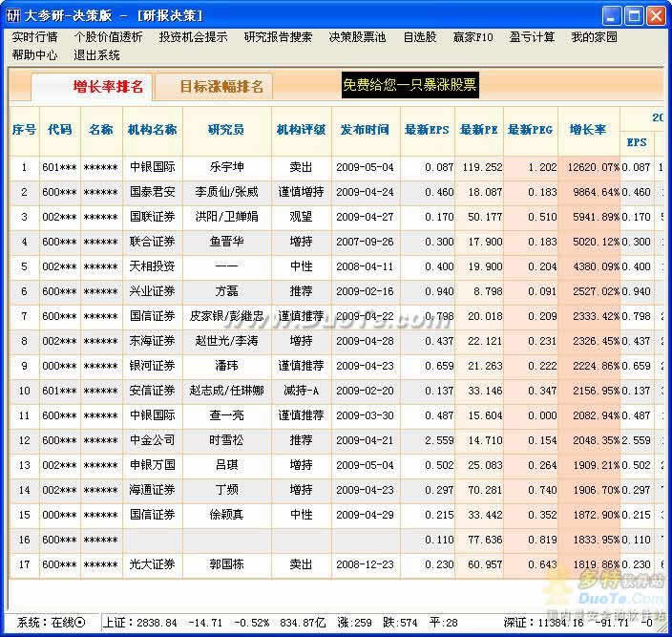Open the 实时行情 menu
The image size is (672, 637).
pyautogui.click(x=34, y=37)
